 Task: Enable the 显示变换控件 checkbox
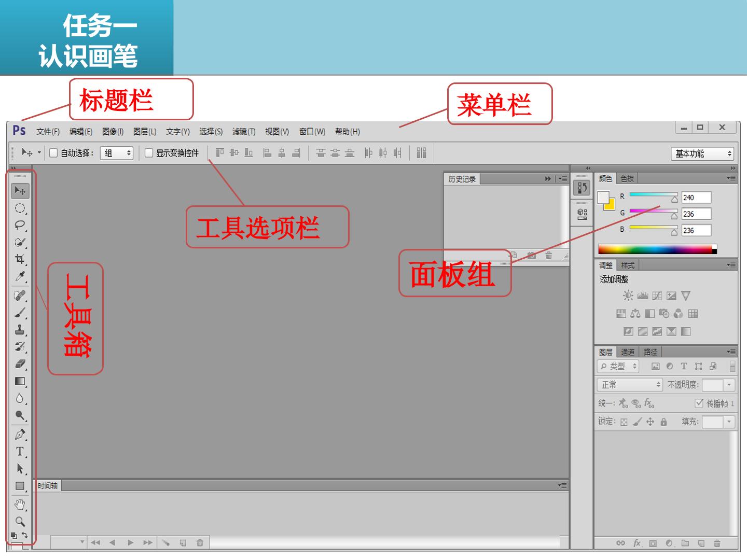point(149,153)
